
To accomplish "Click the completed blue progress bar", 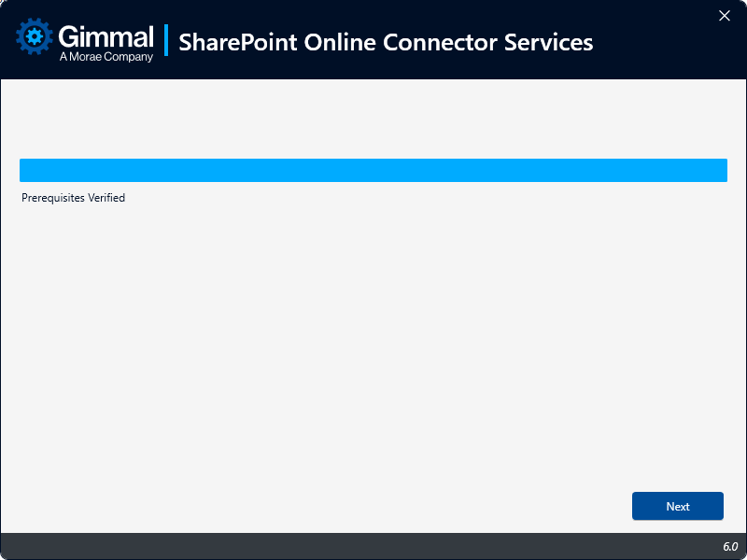I will [x=373, y=170].
